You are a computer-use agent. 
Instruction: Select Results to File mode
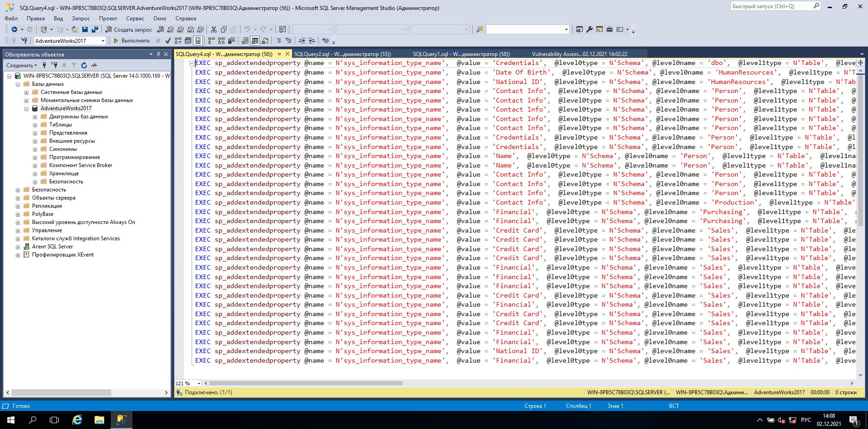(265, 41)
